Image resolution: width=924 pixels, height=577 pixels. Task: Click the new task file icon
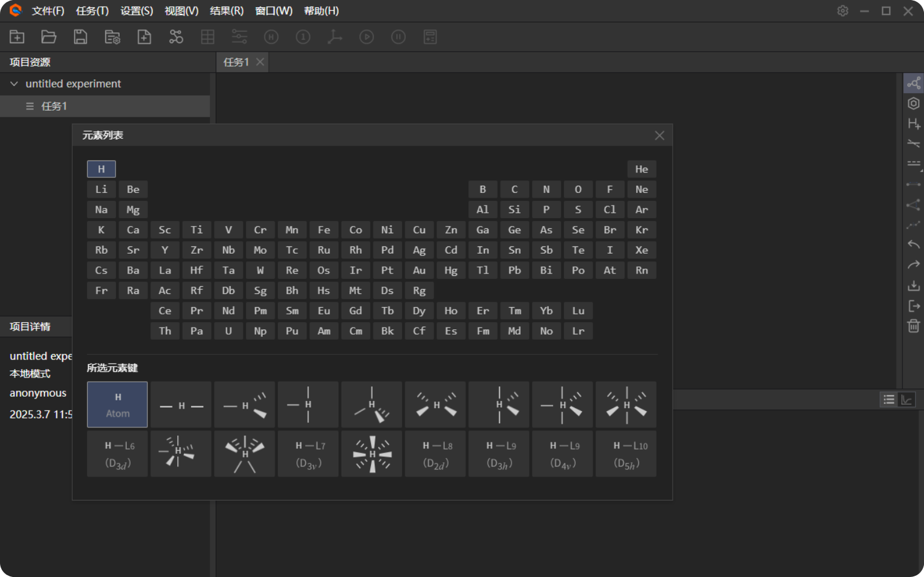(144, 37)
